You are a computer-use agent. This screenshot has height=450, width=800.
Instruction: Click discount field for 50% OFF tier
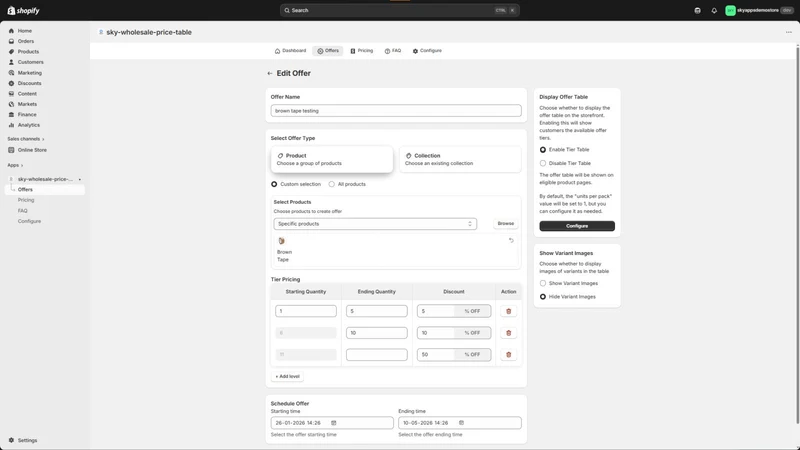coord(435,355)
